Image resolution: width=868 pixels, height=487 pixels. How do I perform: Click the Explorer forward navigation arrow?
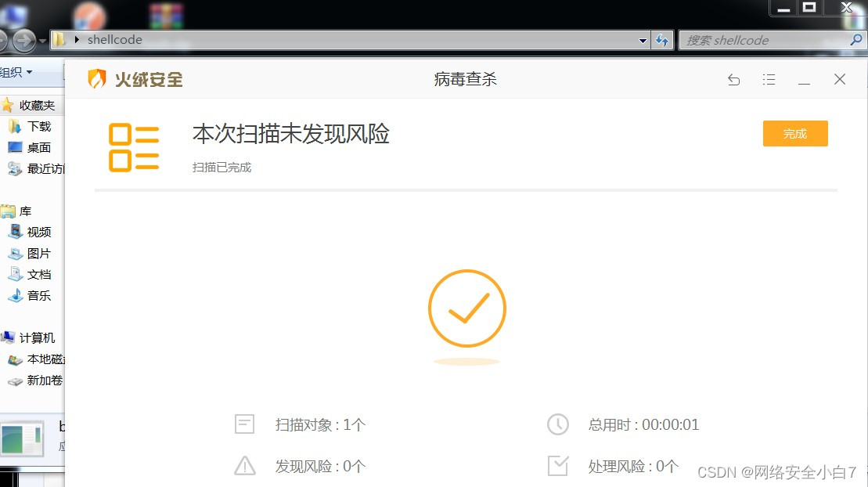click(23, 40)
